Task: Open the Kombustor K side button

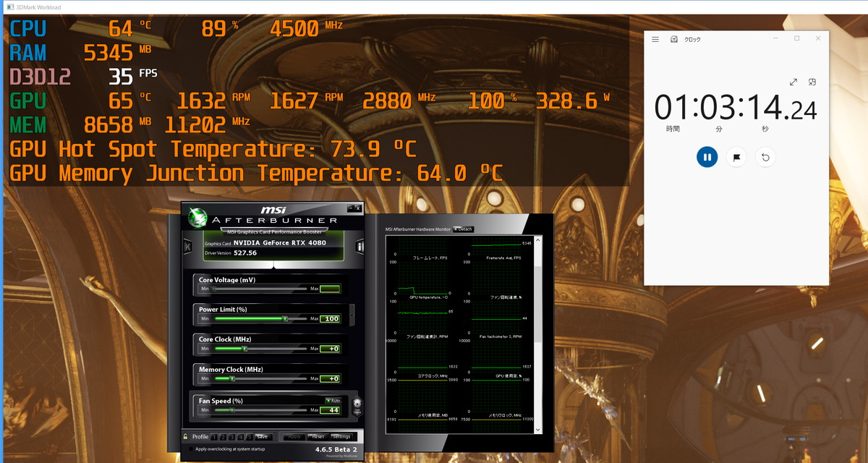Action: pyautogui.click(x=188, y=246)
